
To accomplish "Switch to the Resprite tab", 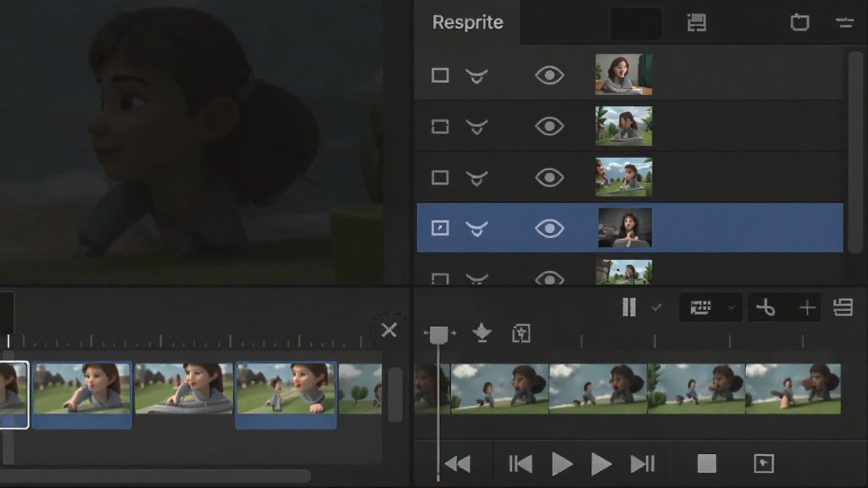I will (467, 22).
